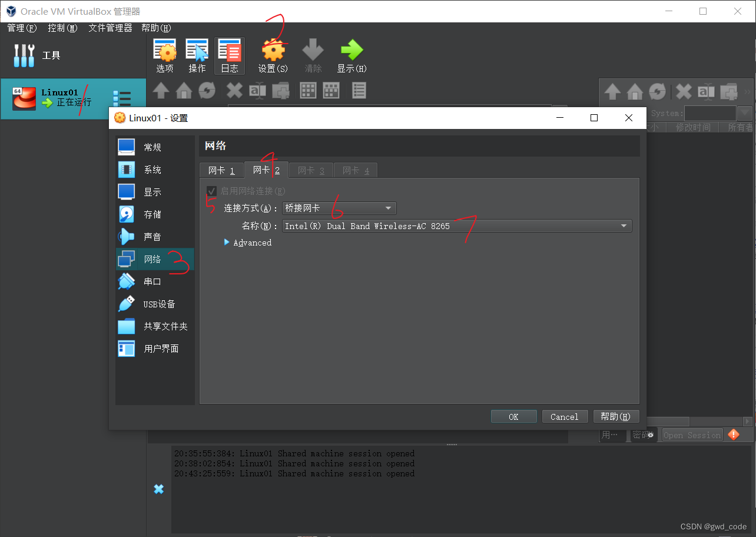The height and width of the screenshot is (537, 756).
Task: Toggle 启用网络连接 checkbox
Action: click(211, 191)
